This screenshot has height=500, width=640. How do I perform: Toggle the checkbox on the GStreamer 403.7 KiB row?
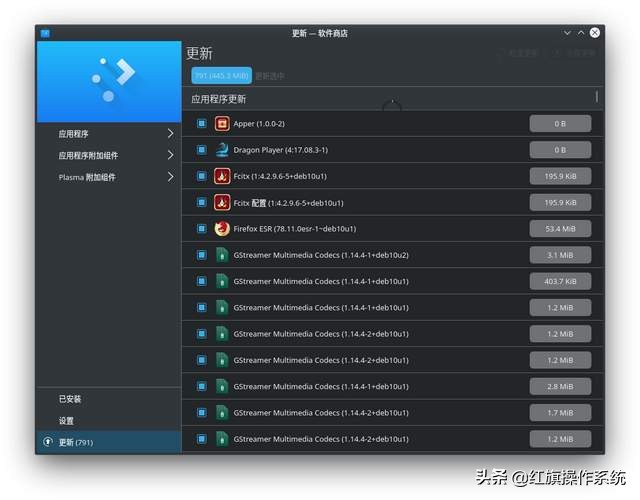point(202,281)
